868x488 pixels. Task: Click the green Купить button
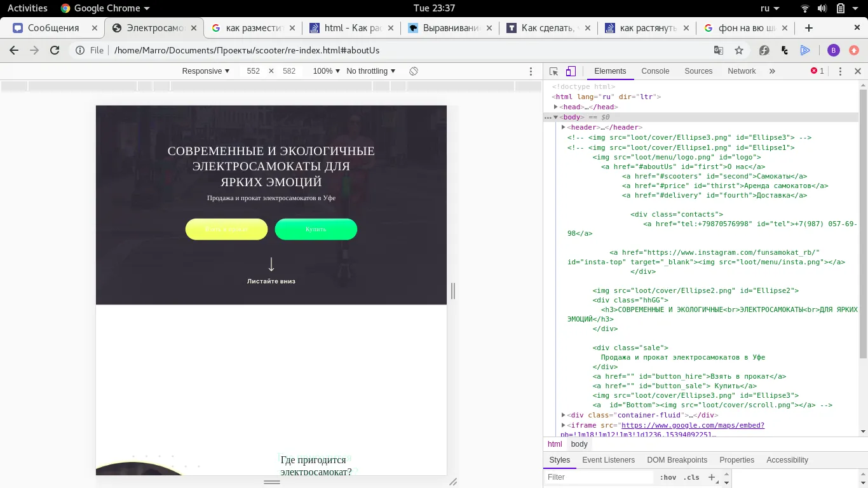[316, 229]
